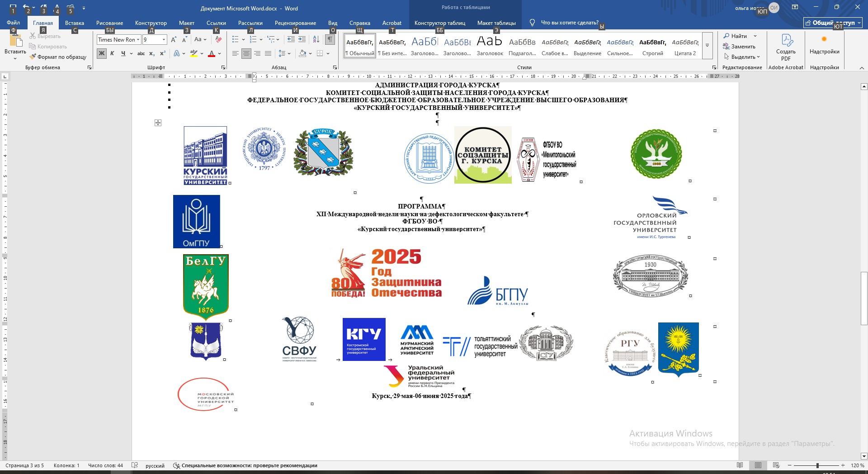Click the accessibility recommendations status bar button

pyautogui.click(x=245, y=465)
